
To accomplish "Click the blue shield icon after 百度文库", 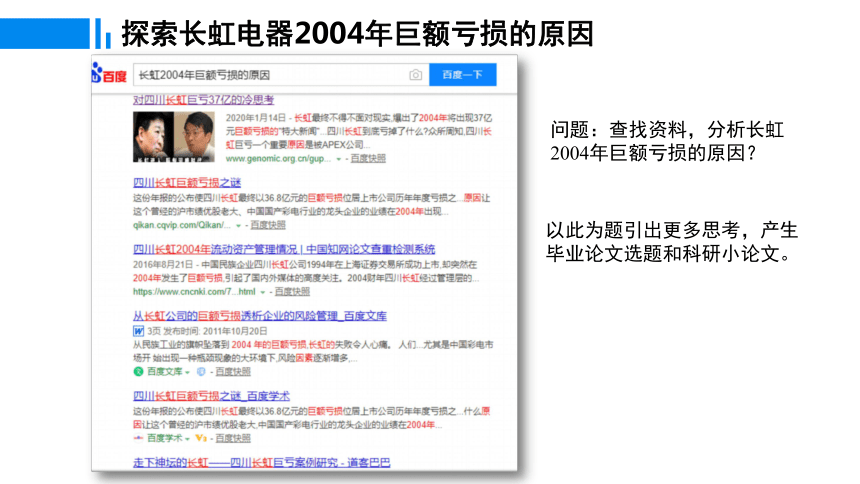I will tap(201, 372).
